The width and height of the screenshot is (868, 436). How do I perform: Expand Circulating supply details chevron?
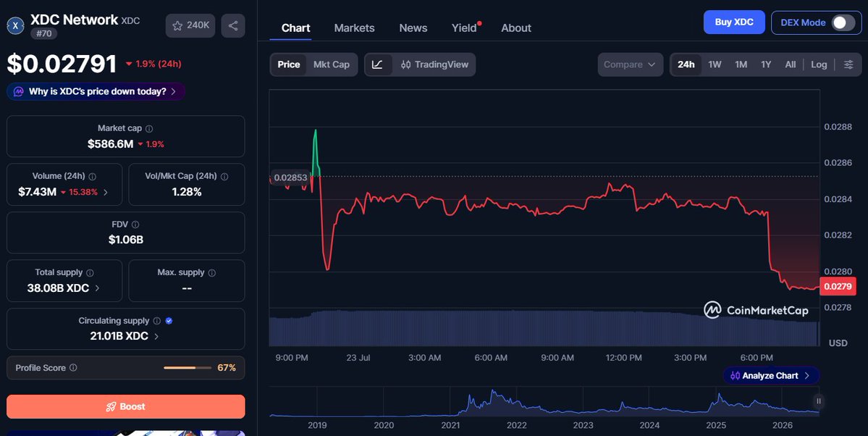coord(156,336)
